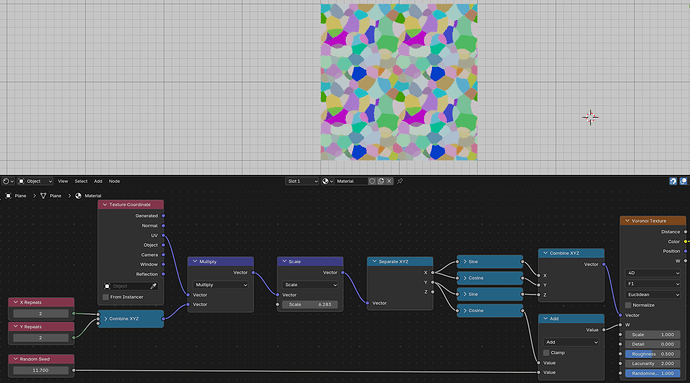Viewport: 690px width, 383px height.
Task: Toggle the pin icon in node header
Action: [400, 181]
